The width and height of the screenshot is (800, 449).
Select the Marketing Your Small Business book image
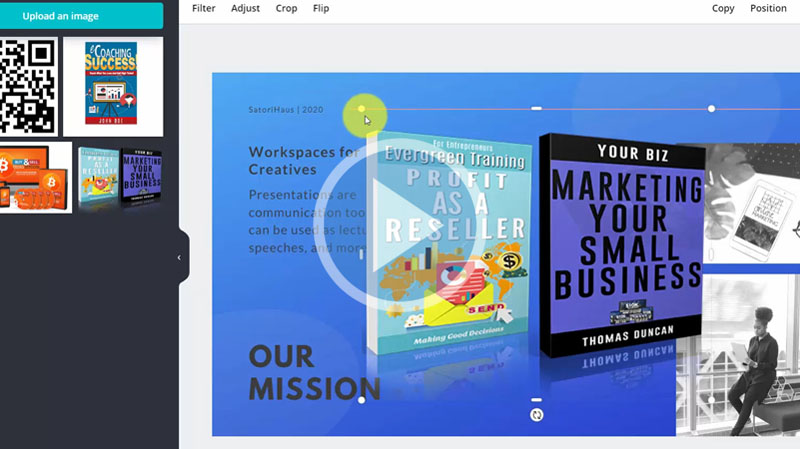point(622,245)
